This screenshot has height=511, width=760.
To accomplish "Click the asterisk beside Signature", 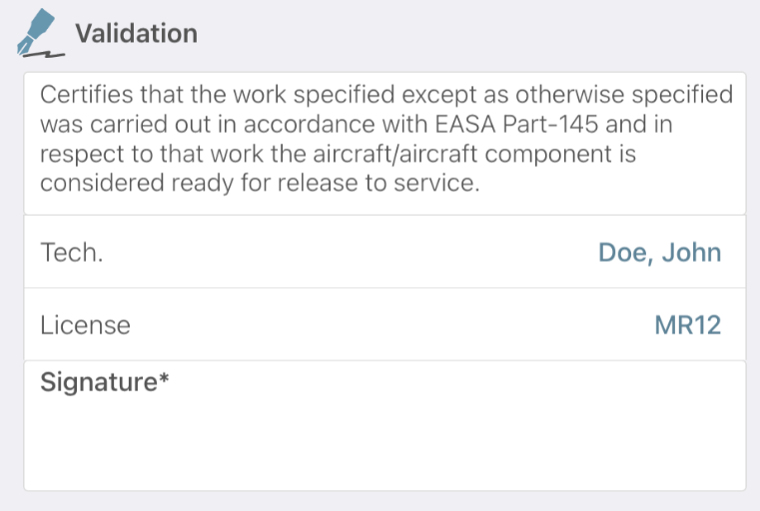I will point(164,378).
